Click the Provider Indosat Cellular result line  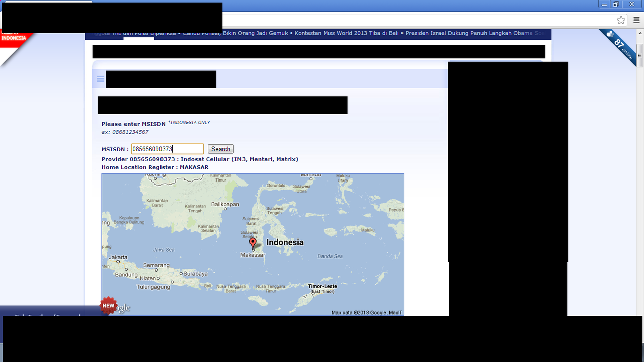(200, 159)
